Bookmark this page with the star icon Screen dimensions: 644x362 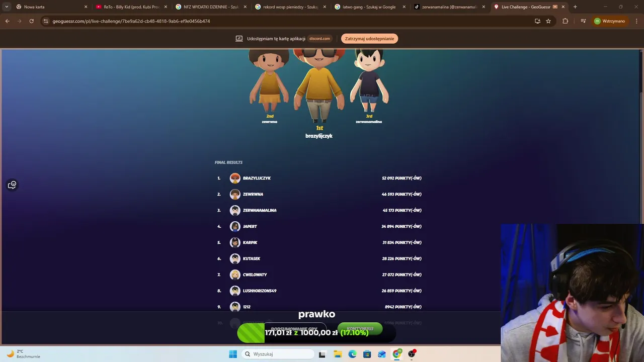pos(548,21)
